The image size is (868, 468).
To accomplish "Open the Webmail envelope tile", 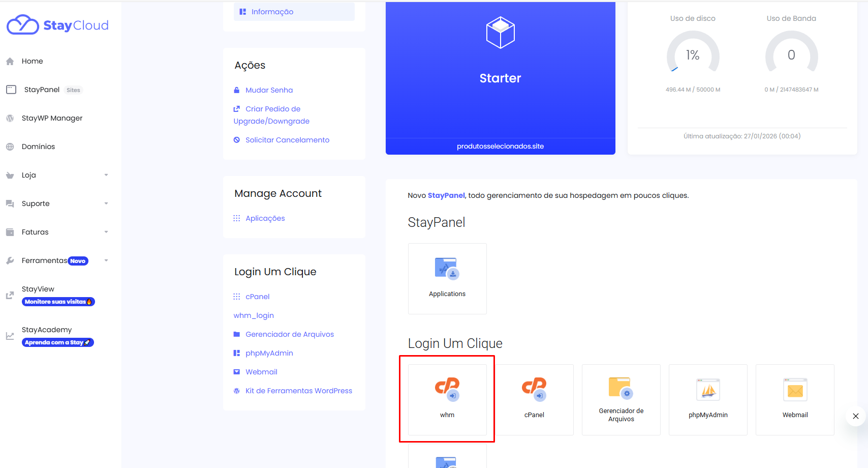I will [x=795, y=399].
